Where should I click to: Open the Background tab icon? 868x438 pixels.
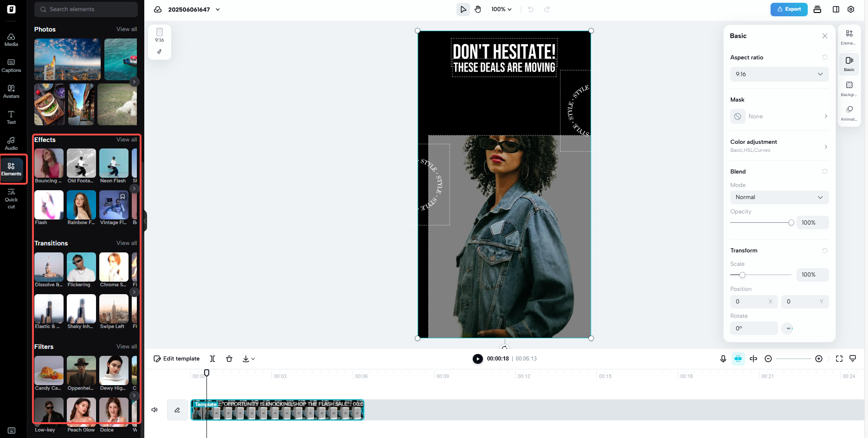pyautogui.click(x=849, y=88)
